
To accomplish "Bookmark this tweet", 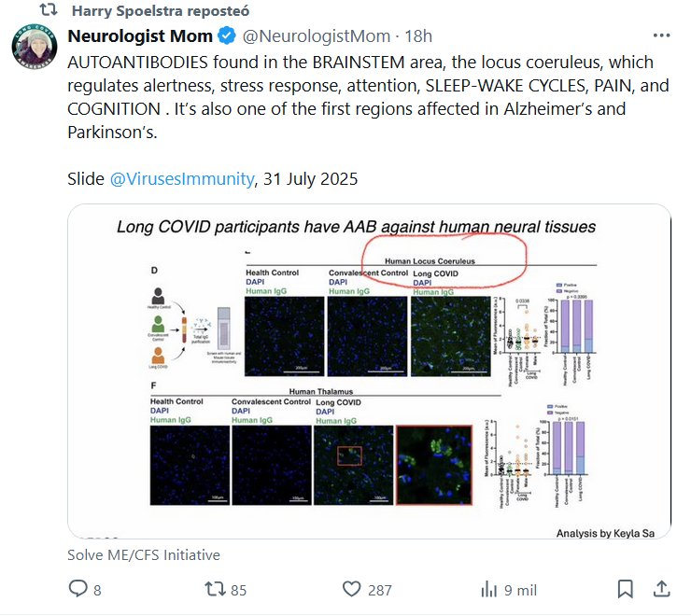I will coord(625,589).
